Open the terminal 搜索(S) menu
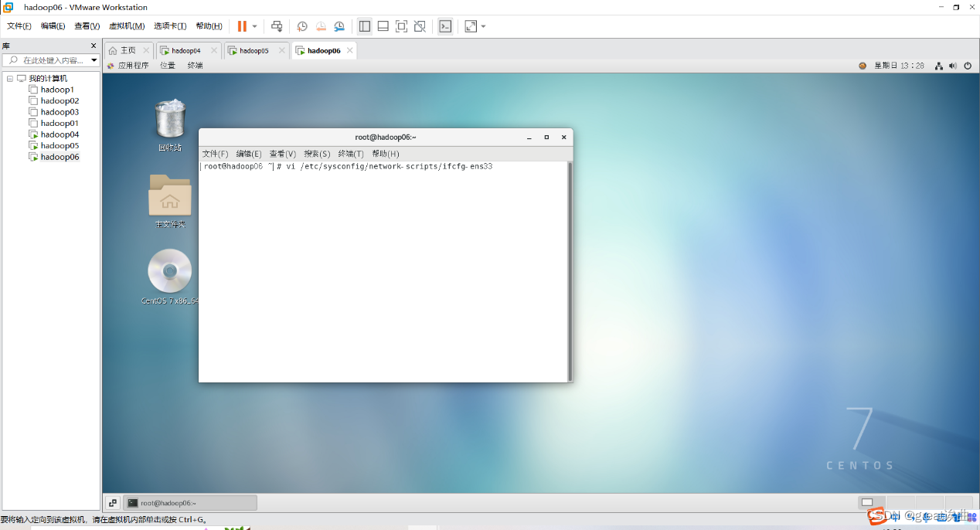 pyautogui.click(x=317, y=154)
